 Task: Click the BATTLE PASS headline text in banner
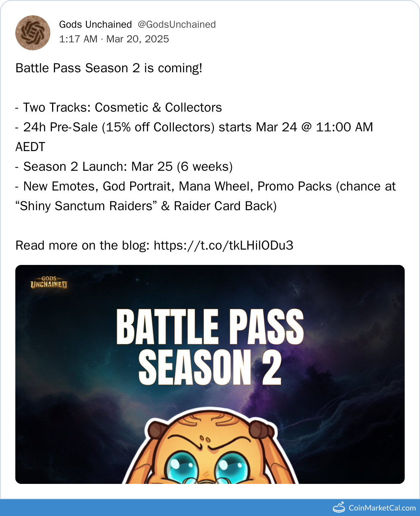210,327
